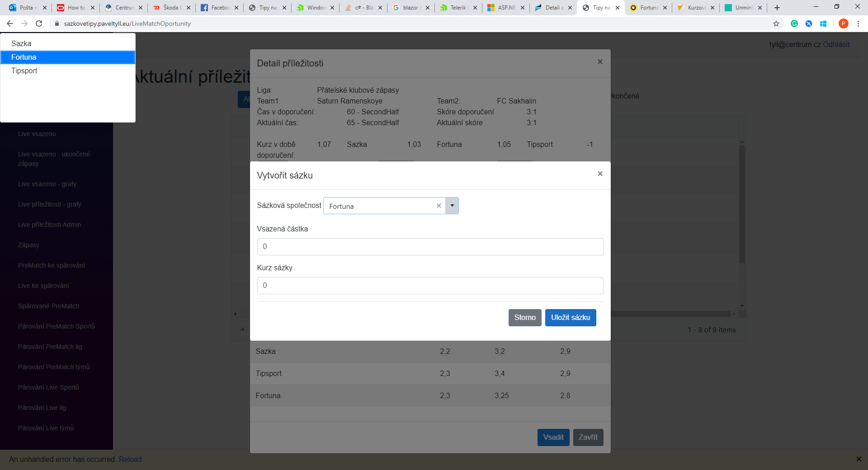Close the Unmini browser tab
Viewport: 868px width, 470px height.
pos(760,8)
